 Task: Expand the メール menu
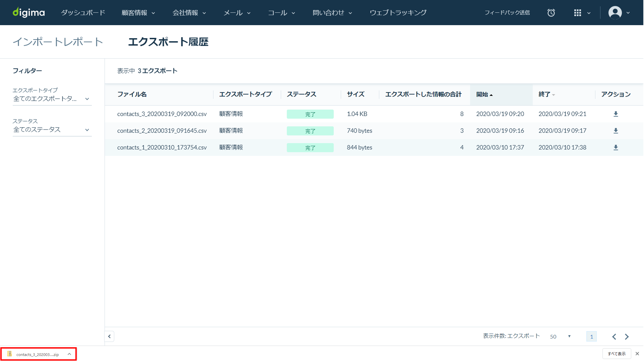tap(237, 13)
